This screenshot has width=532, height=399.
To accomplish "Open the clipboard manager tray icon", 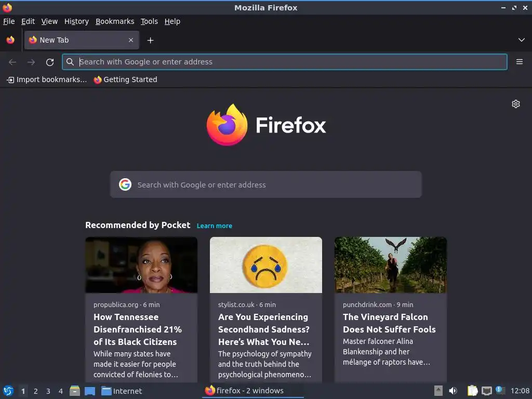I will [x=472, y=391].
